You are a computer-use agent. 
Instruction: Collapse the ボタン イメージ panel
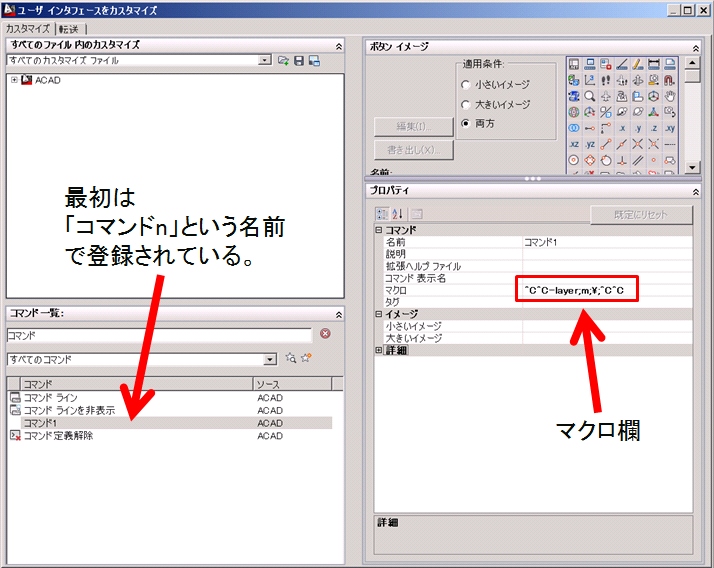pos(696,48)
